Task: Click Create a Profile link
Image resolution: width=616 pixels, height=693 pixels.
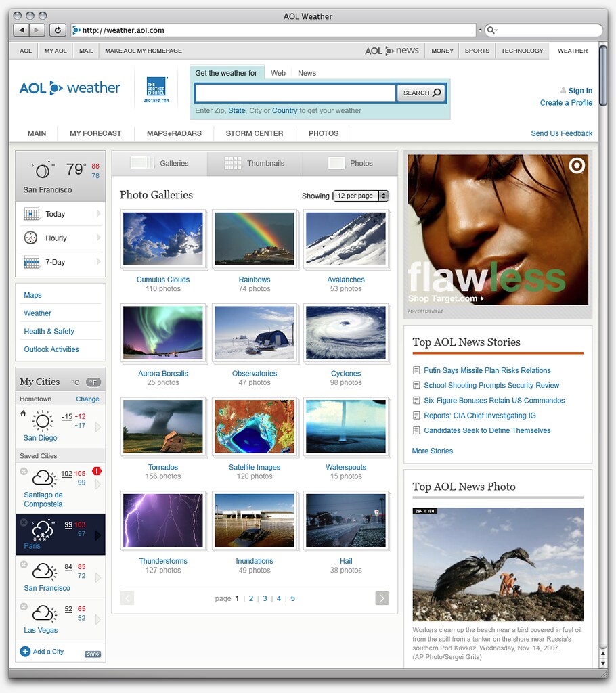Action: click(566, 103)
